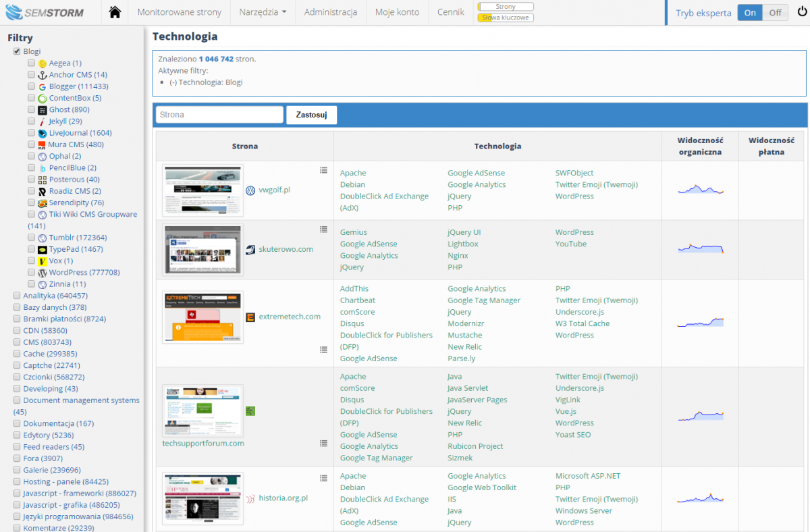Viewport: 810px width, 532px height.
Task: Check the Hosting - panele checkbox
Action: click(17, 482)
